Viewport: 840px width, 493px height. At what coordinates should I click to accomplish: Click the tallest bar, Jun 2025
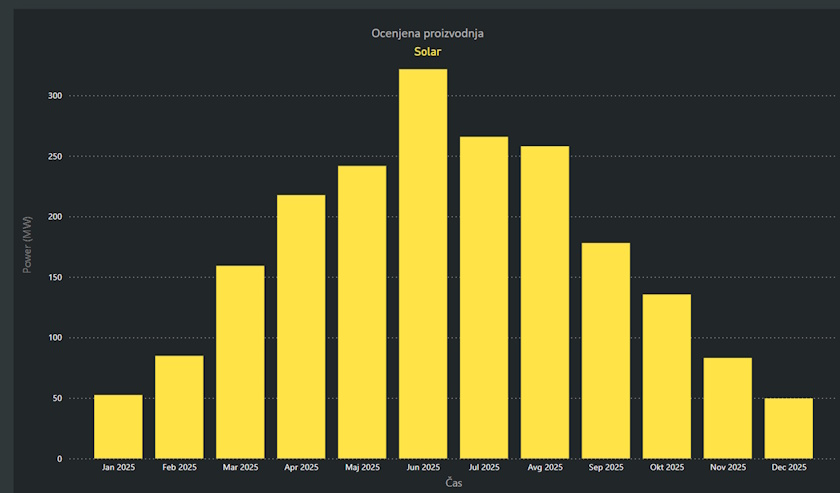point(423,264)
